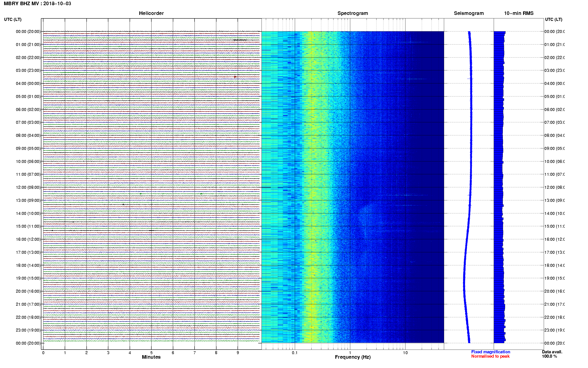
Task: Click the "Seismogram" panel heading
Action: 469,13
